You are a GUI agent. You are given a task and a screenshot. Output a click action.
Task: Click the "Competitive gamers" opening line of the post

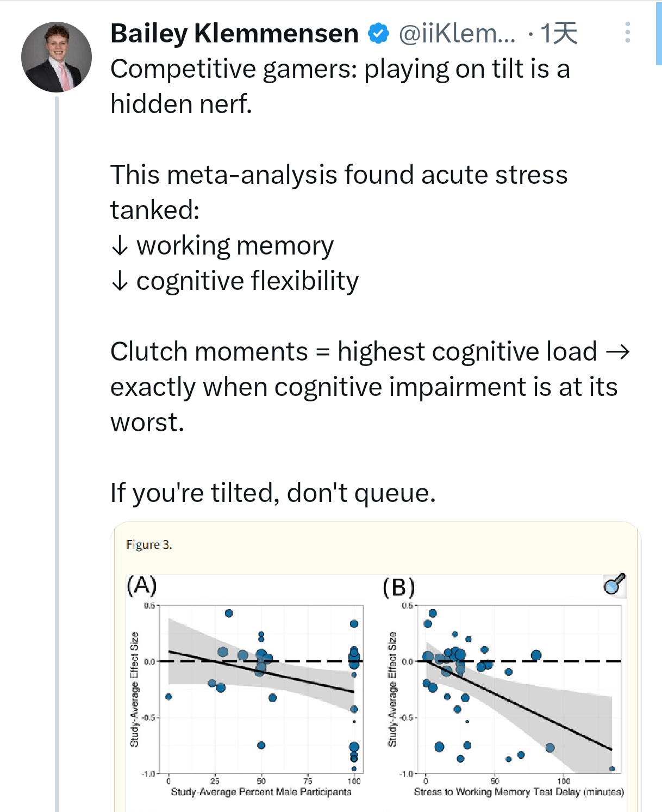[340, 69]
